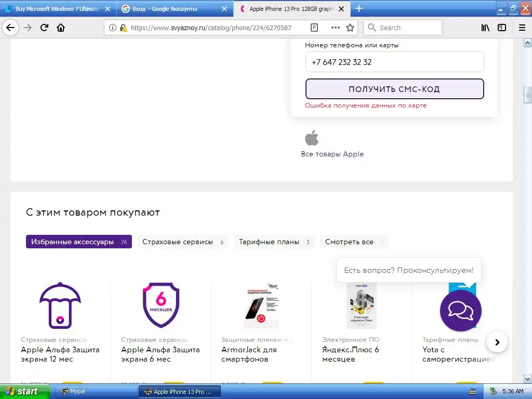The height and width of the screenshot is (399, 532).
Task: Click the Apple logo icon
Action: coord(312,138)
